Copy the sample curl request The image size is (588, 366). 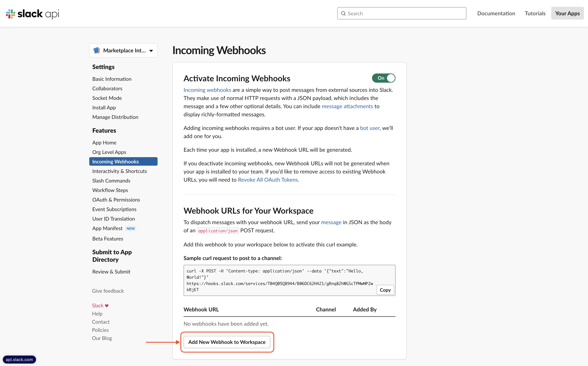tap(385, 290)
